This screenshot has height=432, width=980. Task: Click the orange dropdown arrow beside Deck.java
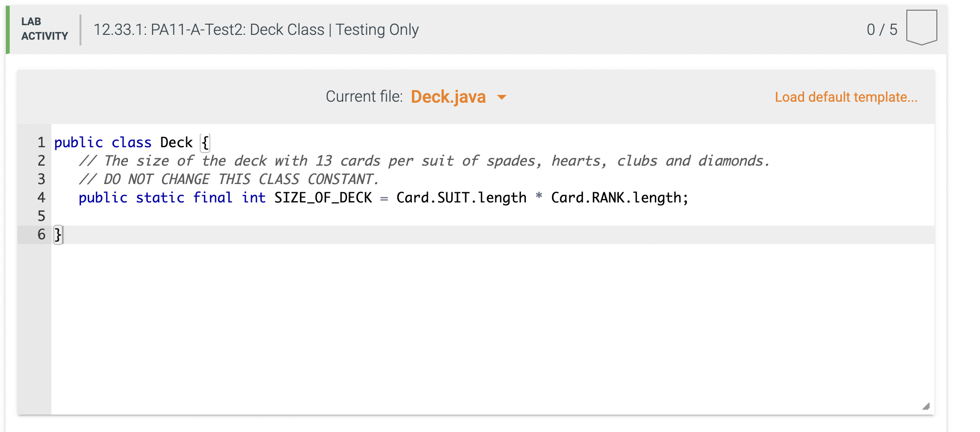(x=502, y=98)
